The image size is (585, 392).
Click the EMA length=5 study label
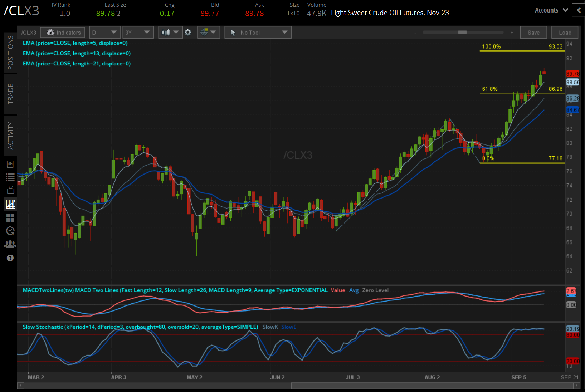pyautogui.click(x=77, y=43)
